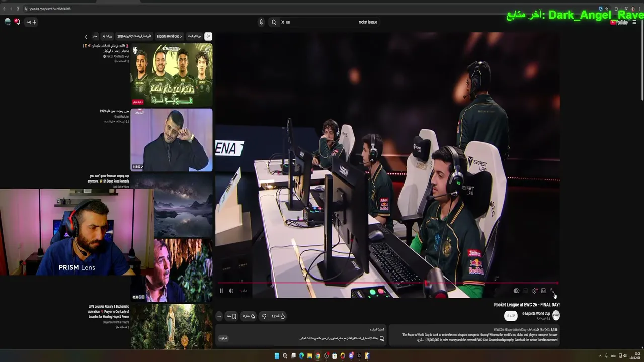Switch to Google Chrome on the taskbar
This screenshot has height=362, width=644.
point(318,356)
